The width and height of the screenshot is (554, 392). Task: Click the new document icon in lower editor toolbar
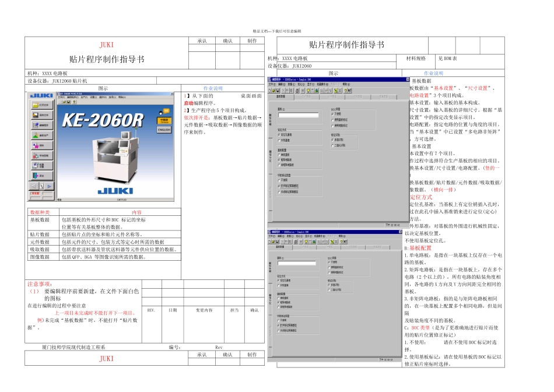[269, 242]
